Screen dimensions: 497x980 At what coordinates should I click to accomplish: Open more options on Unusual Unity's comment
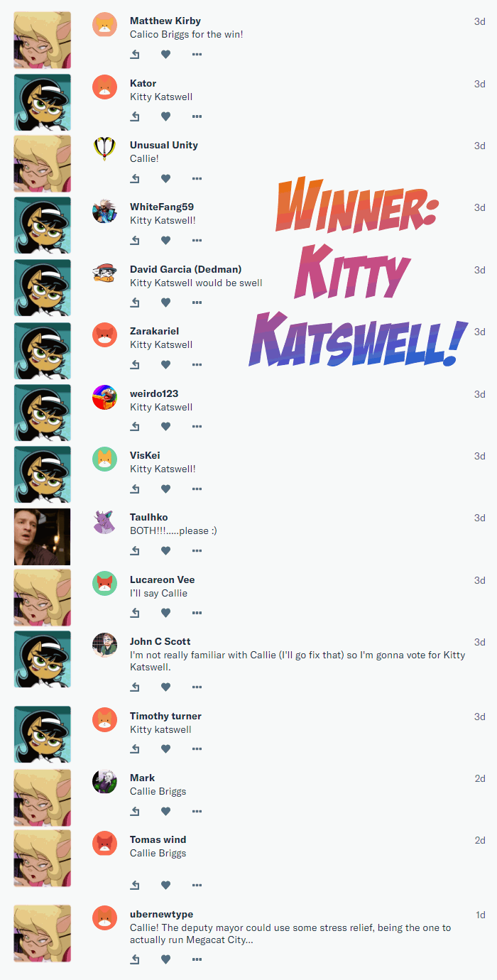197,179
